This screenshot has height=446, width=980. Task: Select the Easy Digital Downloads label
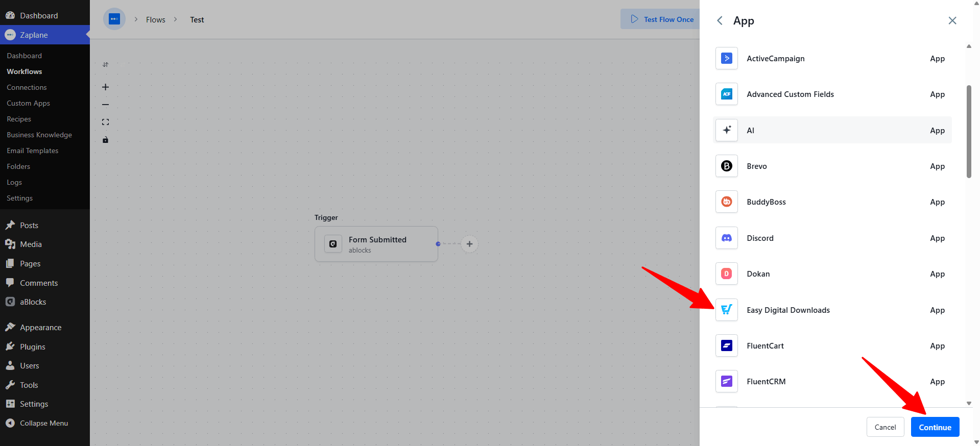click(788, 310)
